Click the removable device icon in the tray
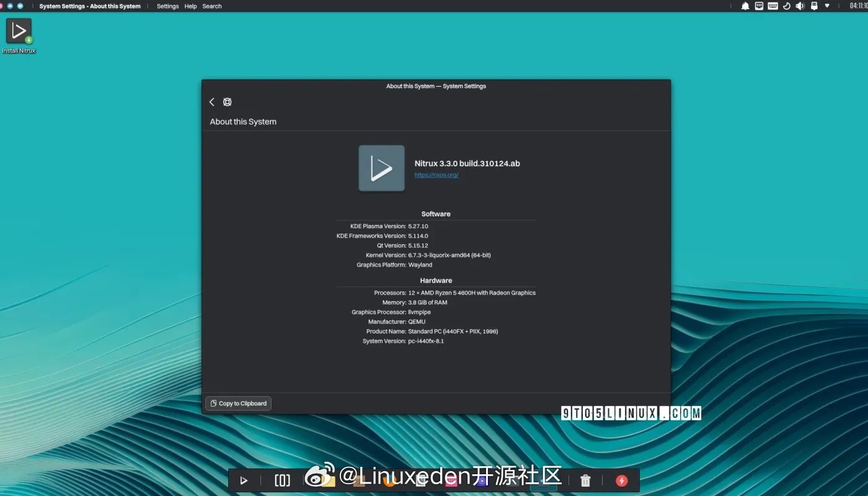Screen dimensions: 868x496 click(814, 6)
